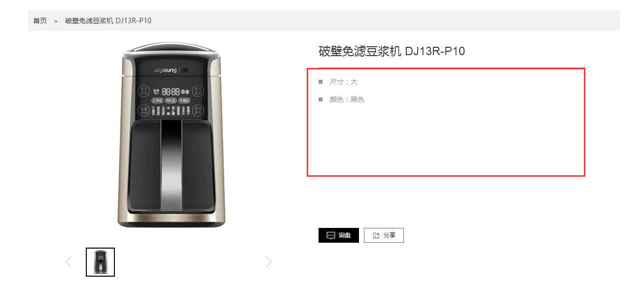The height and width of the screenshot is (287, 644).
Task: Click the digital clock display on the machine
Action: pyautogui.click(x=171, y=92)
